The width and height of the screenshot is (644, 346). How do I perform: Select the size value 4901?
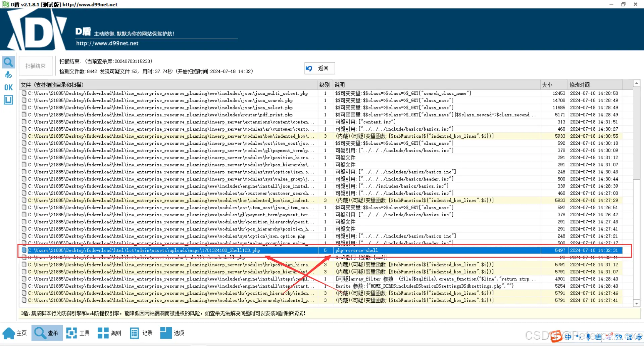pyautogui.click(x=560, y=279)
